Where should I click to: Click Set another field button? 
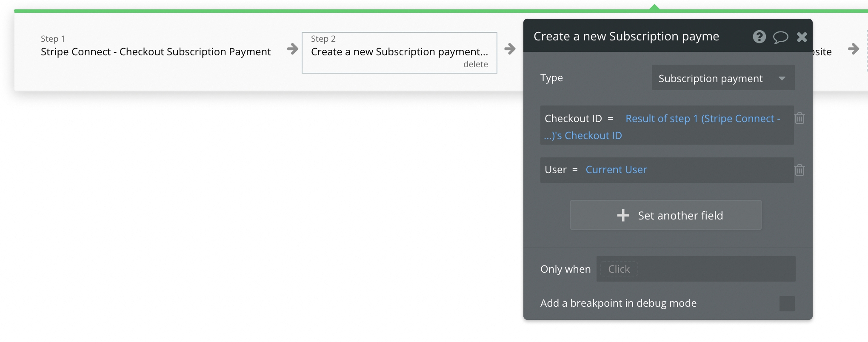tap(665, 215)
